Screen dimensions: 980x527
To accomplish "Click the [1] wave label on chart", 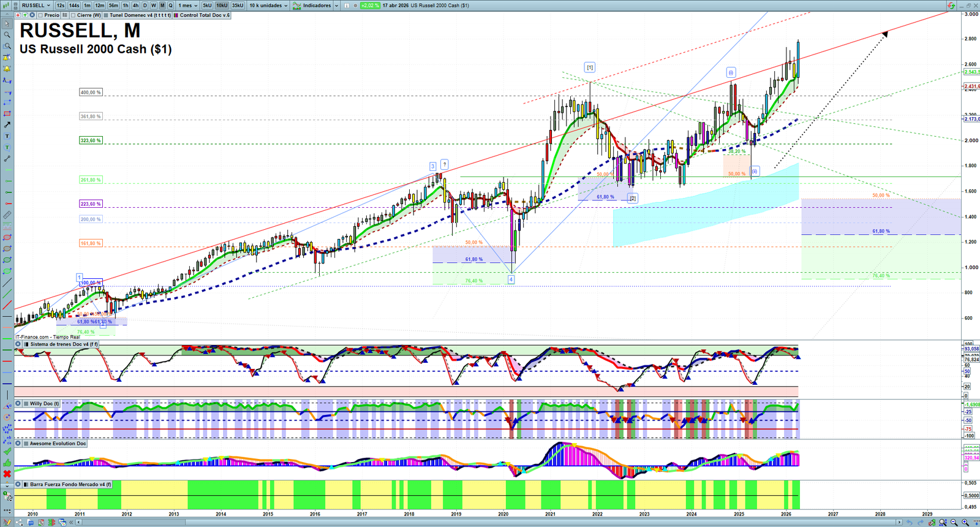I will 589,67.
